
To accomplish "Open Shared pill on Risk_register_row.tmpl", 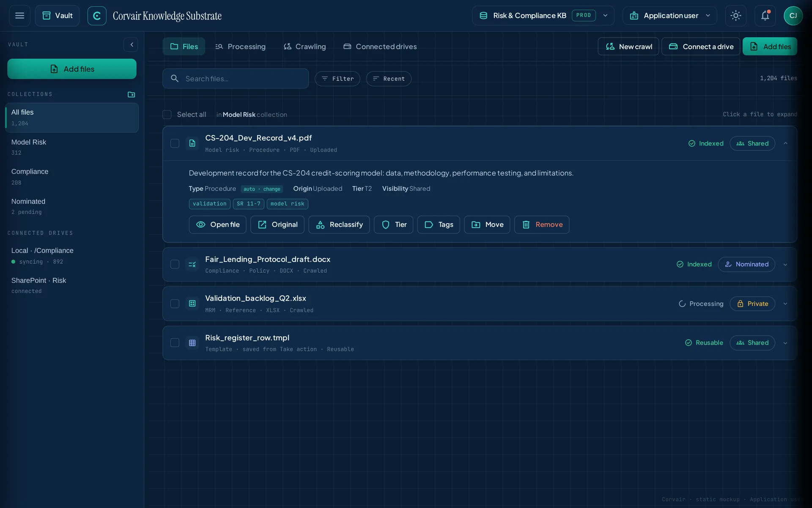I will (752, 343).
